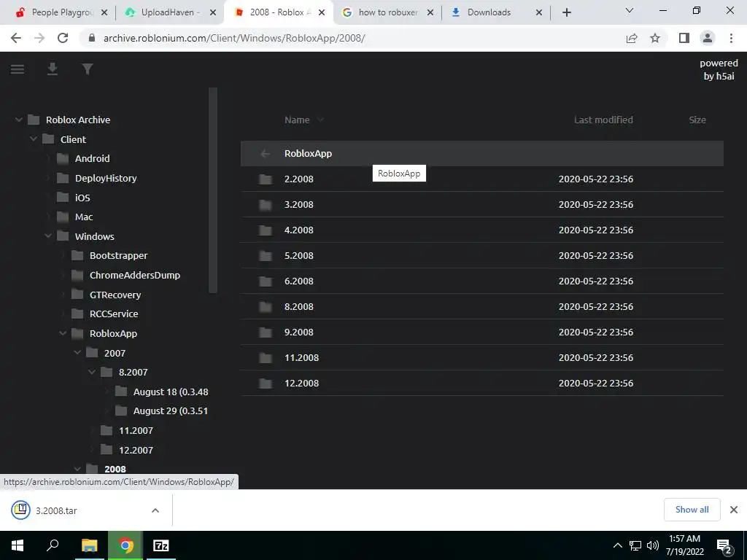The image size is (747, 560).
Task: Open the taskbar clock showing 1:57 AM
Action: tap(684, 545)
